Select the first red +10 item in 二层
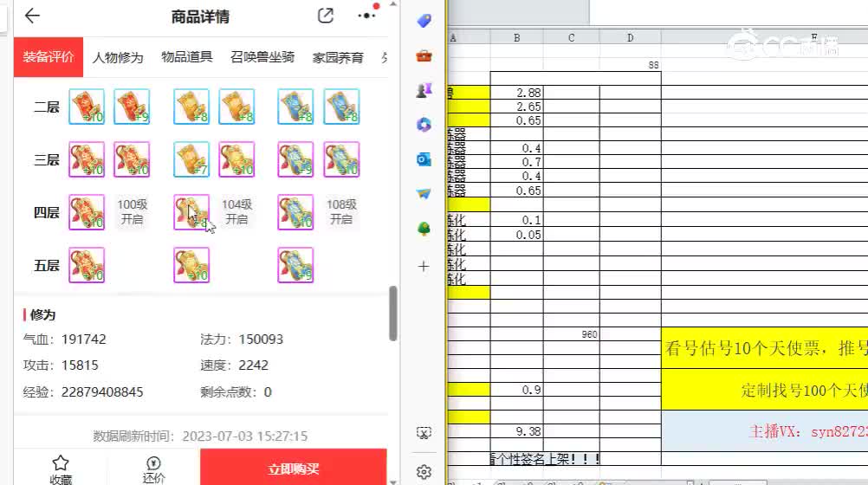The height and width of the screenshot is (485, 868). coord(87,107)
